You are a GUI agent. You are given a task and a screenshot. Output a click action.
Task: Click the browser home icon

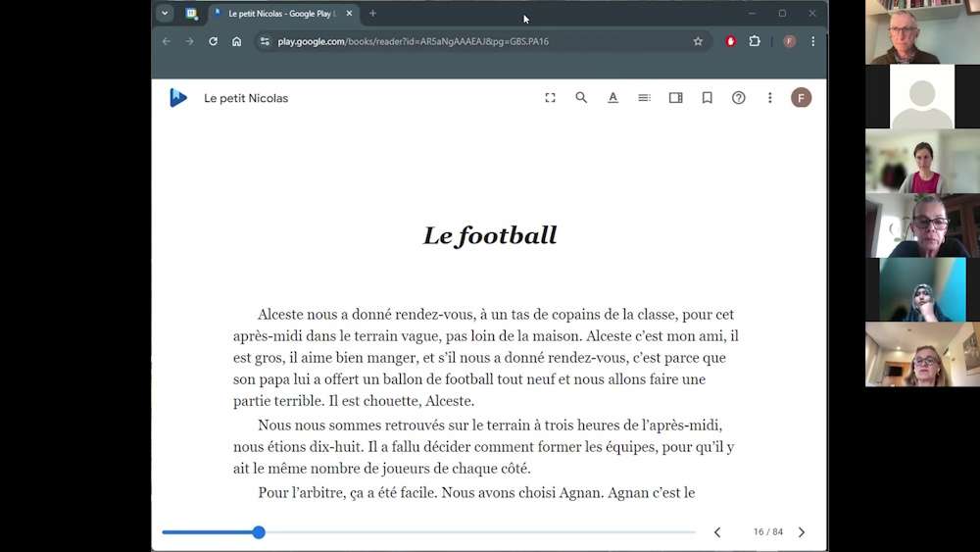(236, 41)
